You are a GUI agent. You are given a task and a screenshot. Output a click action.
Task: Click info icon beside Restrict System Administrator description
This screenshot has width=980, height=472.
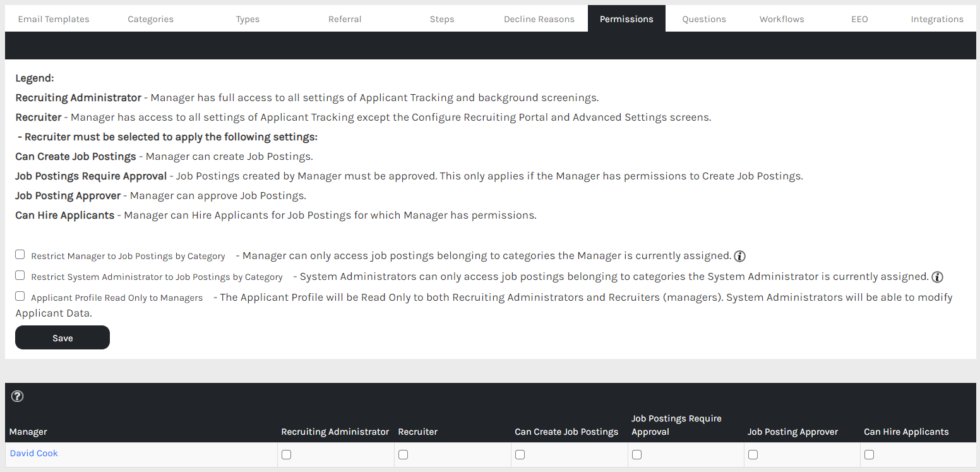[937, 277]
